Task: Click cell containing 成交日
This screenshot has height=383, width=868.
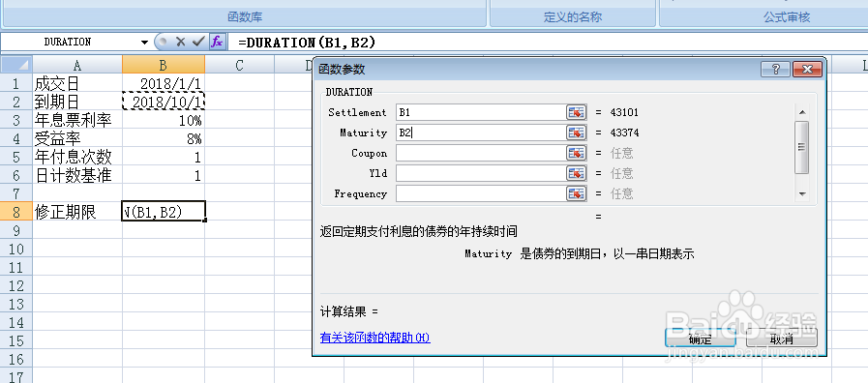Action: tap(77, 84)
